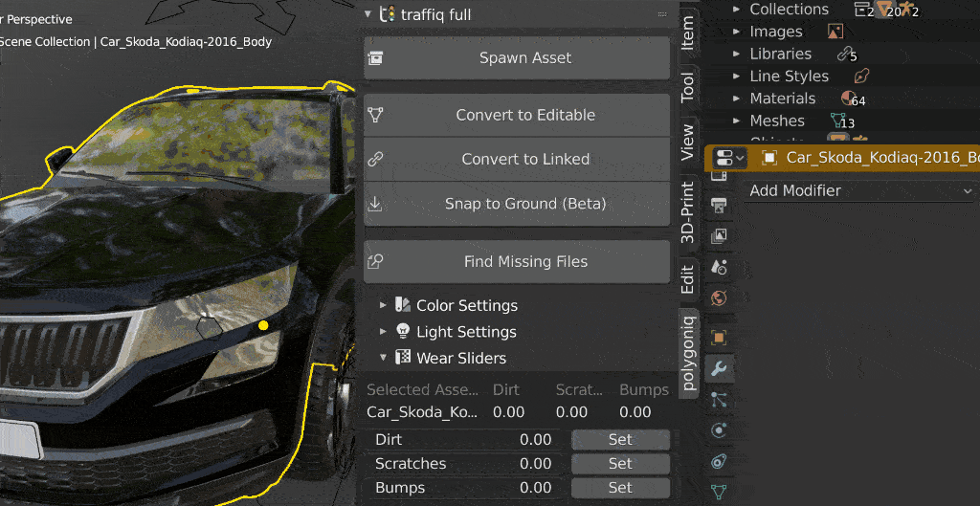Open the World properties tab (globe icon)

click(x=719, y=298)
